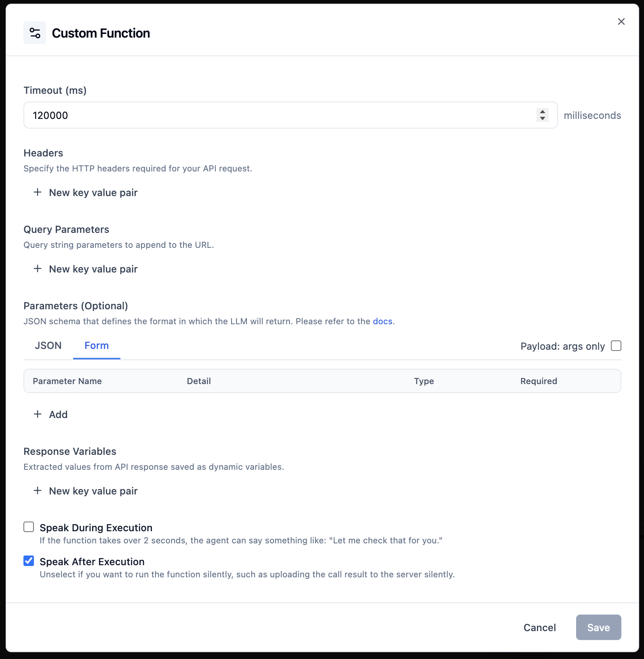Click plus icon next to Add parameter
The height and width of the screenshot is (659, 644).
(38, 414)
